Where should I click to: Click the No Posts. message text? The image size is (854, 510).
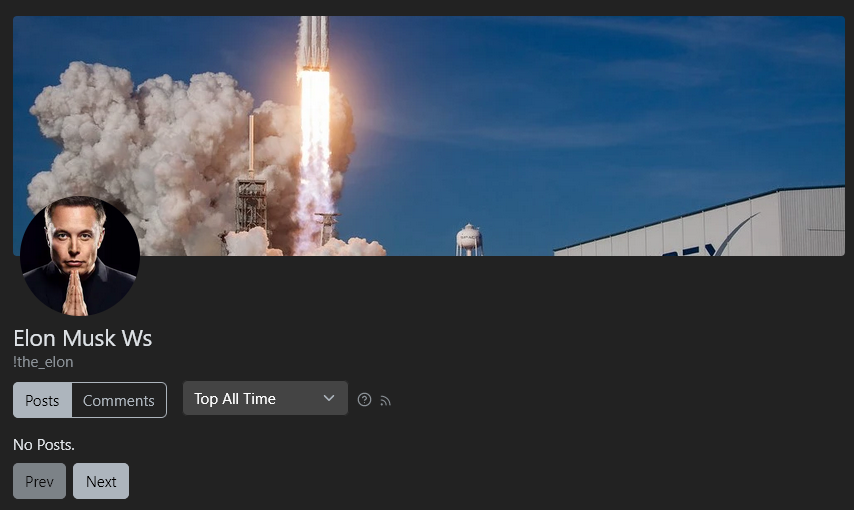44,445
